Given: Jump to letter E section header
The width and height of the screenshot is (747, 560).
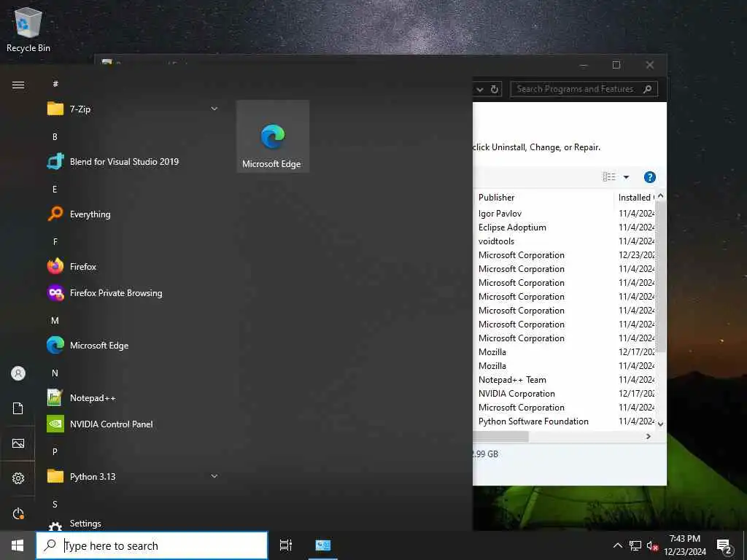Looking at the screenshot, I should [55, 189].
